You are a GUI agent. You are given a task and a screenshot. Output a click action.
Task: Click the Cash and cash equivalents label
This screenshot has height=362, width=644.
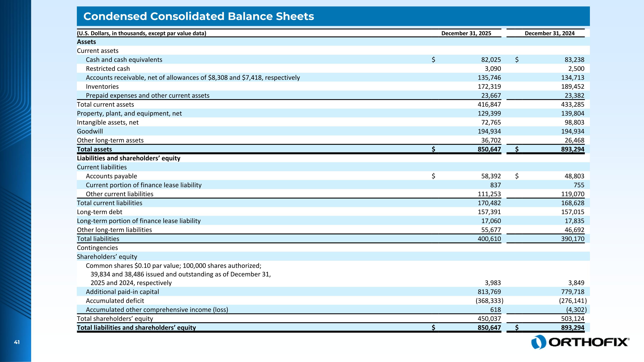tap(124, 60)
